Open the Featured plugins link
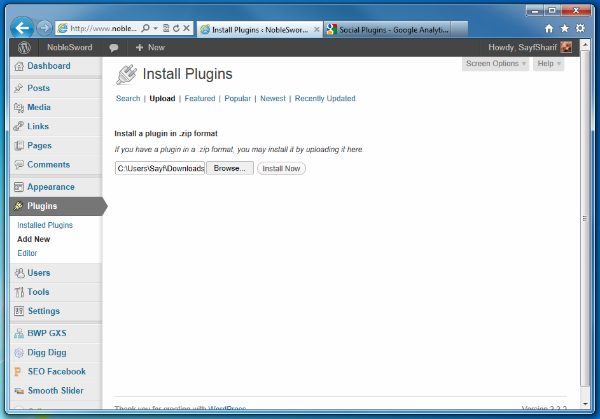 pos(200,98)
